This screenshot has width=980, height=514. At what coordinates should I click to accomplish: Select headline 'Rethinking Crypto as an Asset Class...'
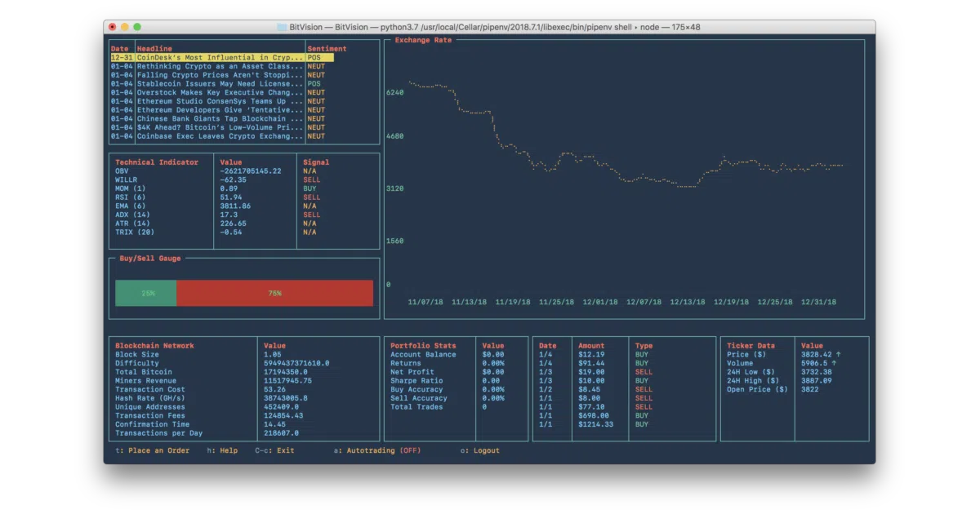pos(220,67)
